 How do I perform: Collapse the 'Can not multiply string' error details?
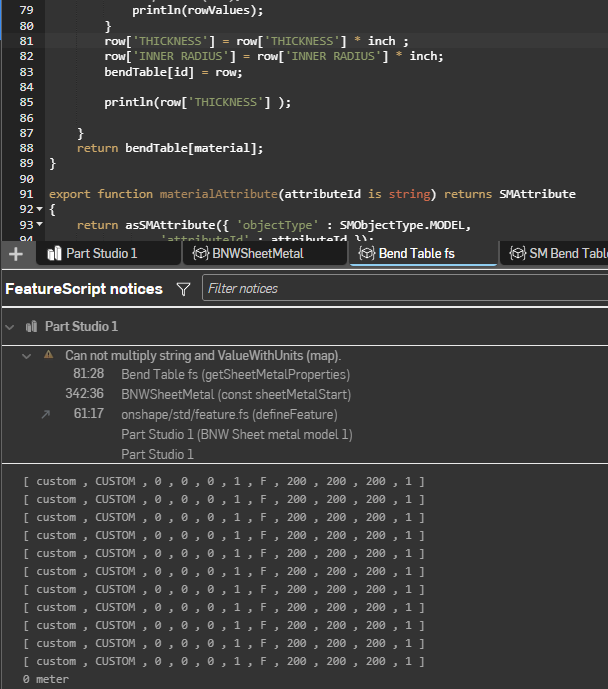[27, 355]
